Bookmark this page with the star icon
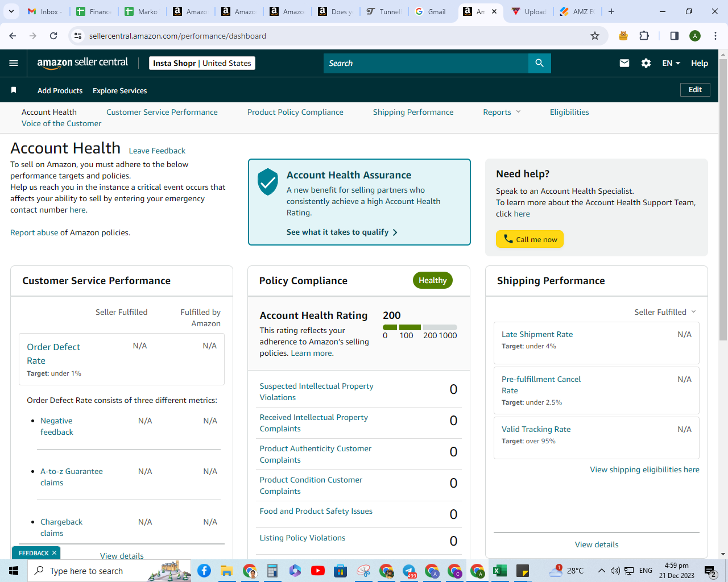The image size is (728, 582). (x=595, y=36)
